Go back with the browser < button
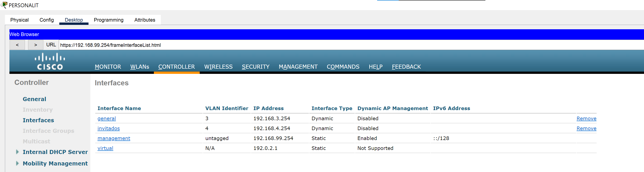 pos(17,45)
